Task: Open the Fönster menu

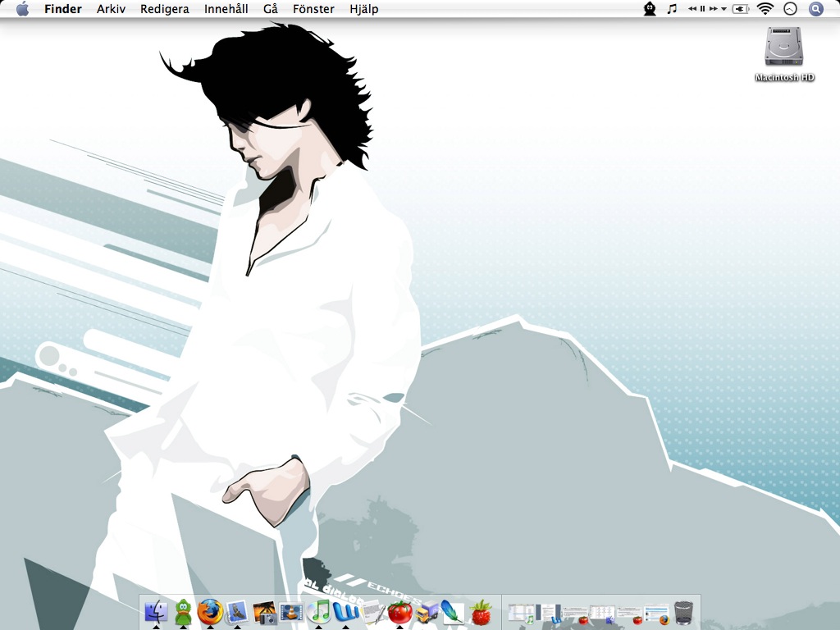Action: (313, 9)
